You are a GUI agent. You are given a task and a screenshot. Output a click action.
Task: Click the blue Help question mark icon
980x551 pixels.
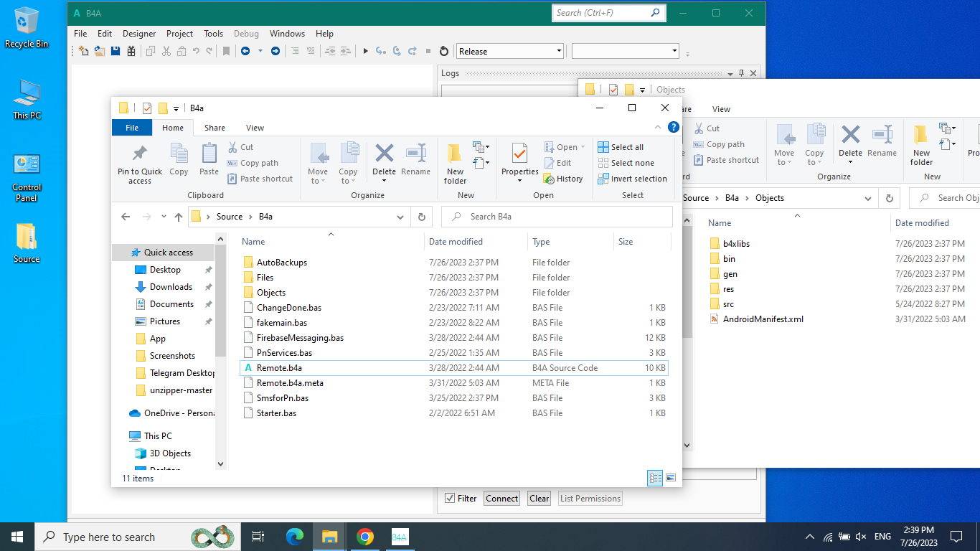pyautogui.click(x=673, y=127)
